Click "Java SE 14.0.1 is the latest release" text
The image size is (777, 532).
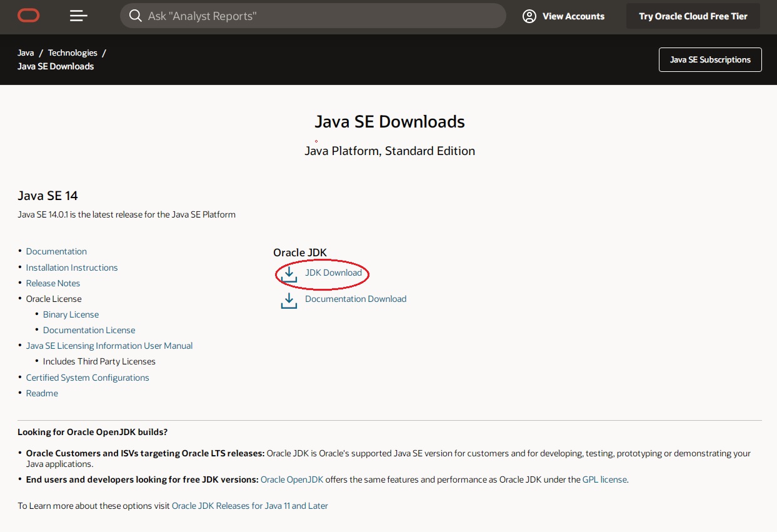tap(126, 214)
